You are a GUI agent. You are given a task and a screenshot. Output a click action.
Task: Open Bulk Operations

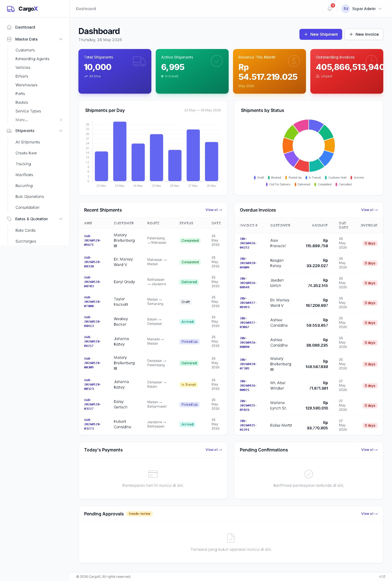[x=30, y=197]
